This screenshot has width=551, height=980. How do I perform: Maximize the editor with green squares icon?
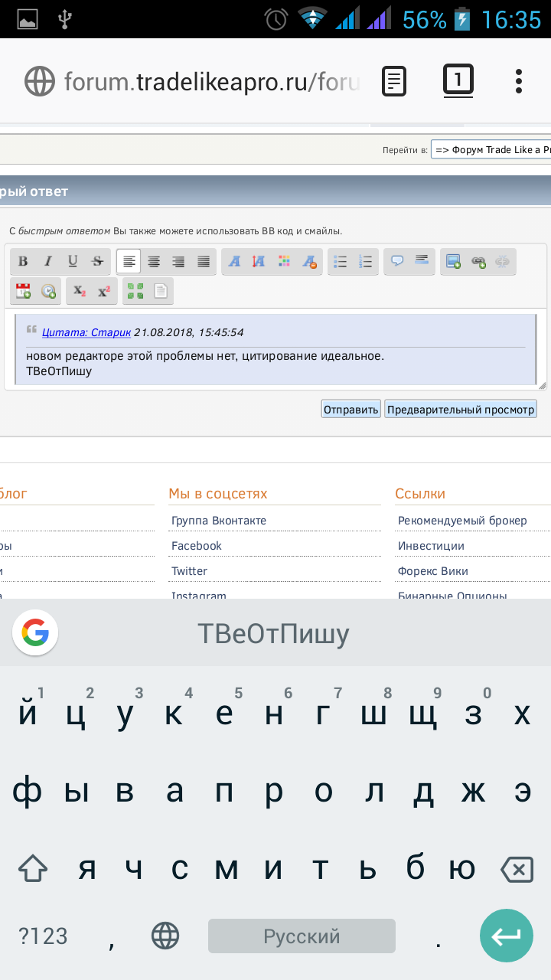(135, 291)
